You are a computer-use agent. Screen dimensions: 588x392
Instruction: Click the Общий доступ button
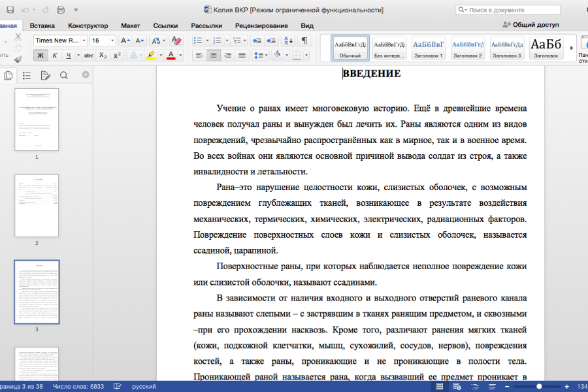point(531,25)
